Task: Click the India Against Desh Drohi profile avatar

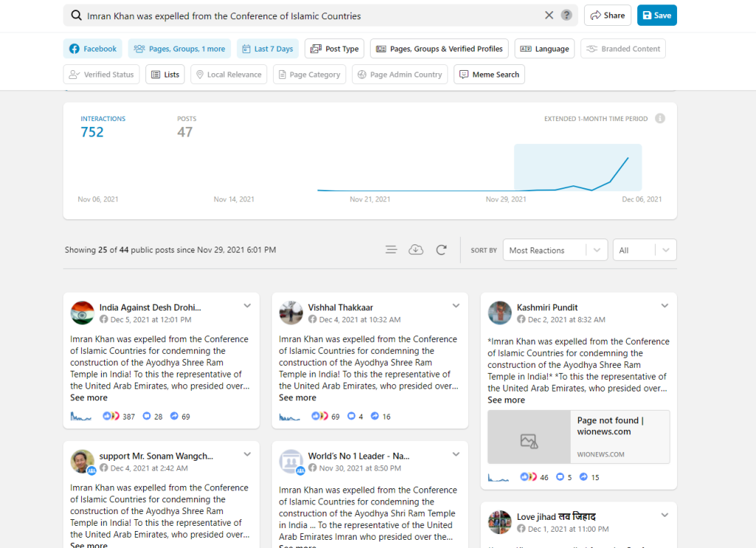Action: tap(82, 313)
